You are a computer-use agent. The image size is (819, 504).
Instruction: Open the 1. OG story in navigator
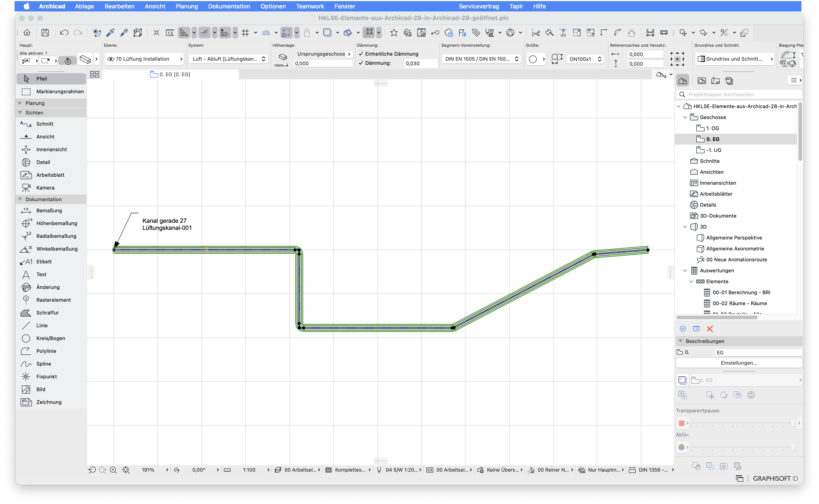point(712,128)
